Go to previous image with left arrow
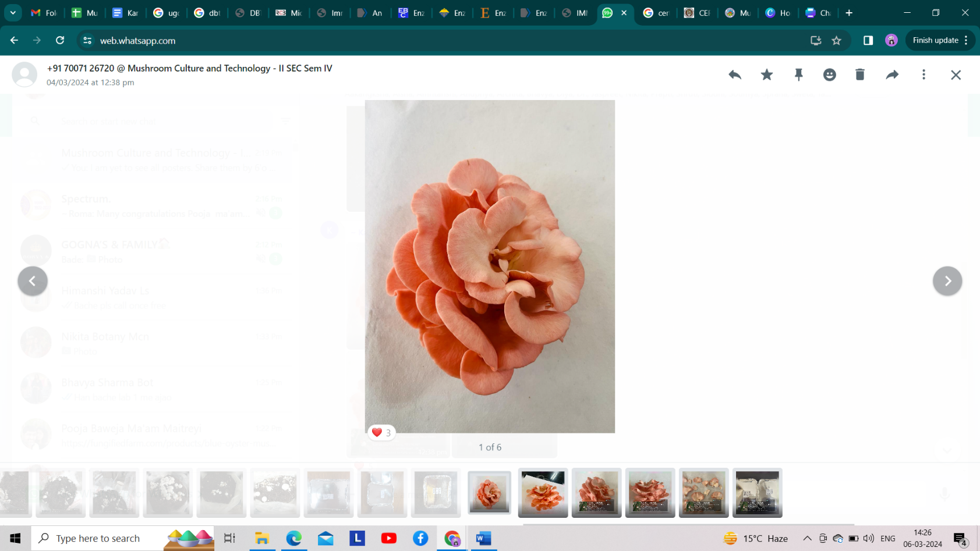 pyautogui.click(x=33, y=281)
